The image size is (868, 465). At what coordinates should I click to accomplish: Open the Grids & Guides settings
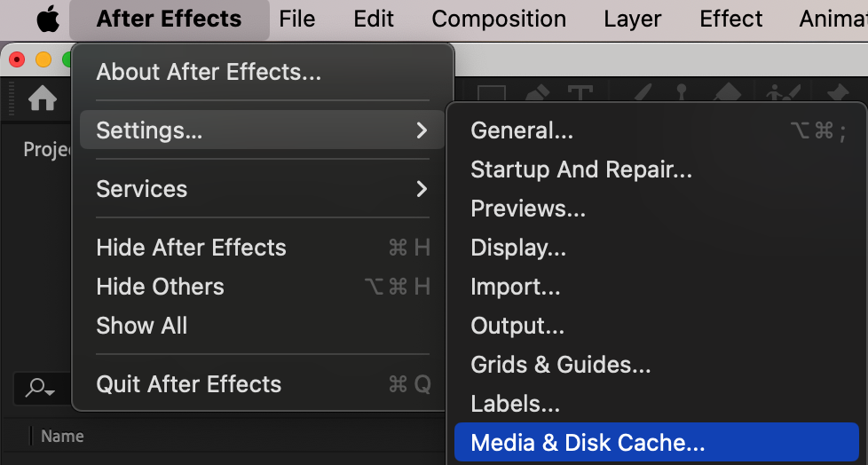click(561, 365)
